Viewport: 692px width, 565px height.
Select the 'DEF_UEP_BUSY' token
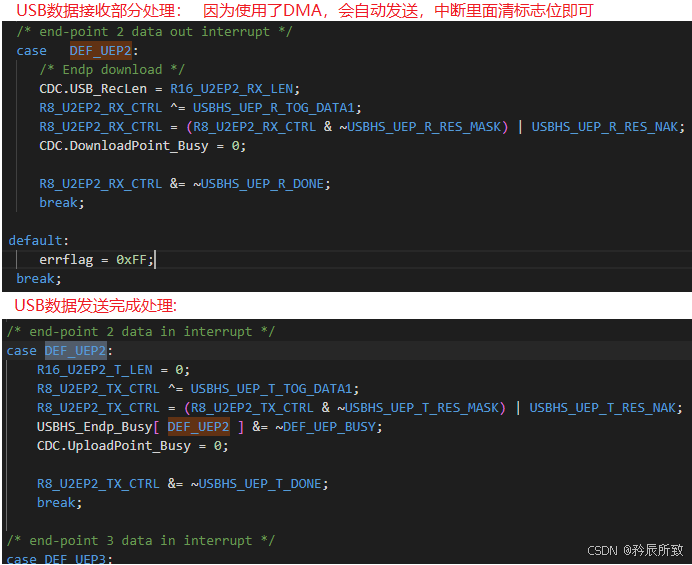[329, 426]
